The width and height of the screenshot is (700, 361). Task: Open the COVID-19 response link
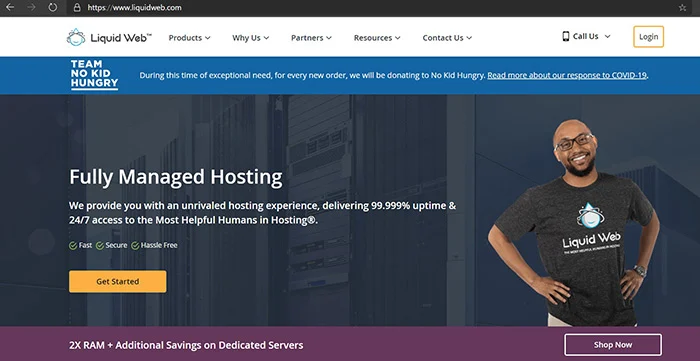(x=567, y=75)
